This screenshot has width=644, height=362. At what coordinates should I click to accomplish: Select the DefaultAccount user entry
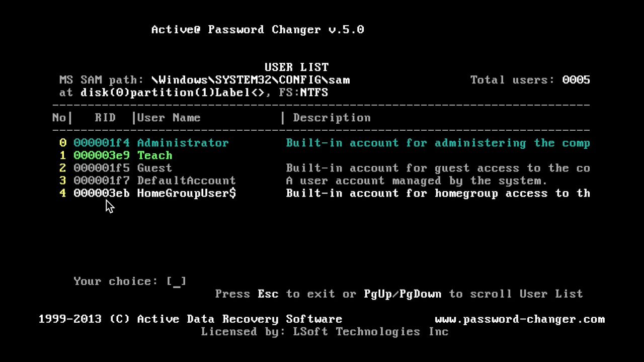coord(186,180)
